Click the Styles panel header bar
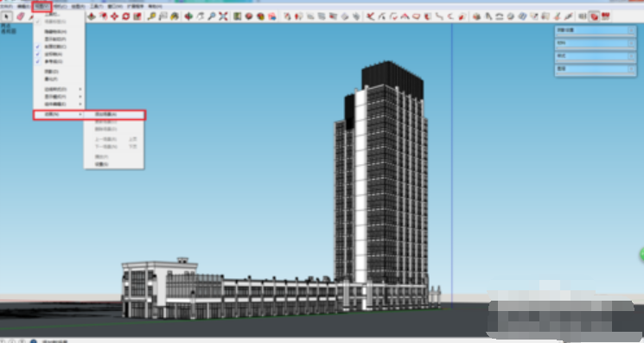The height and width of the screenshot is (343, 644). [x=595, y=56]
